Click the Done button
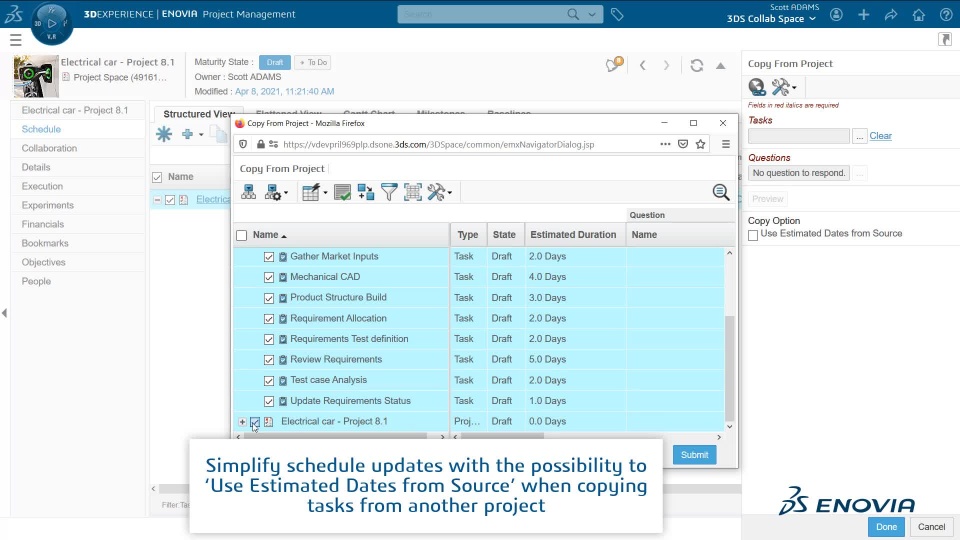960x540 pixels. click(x=886, y=527)
